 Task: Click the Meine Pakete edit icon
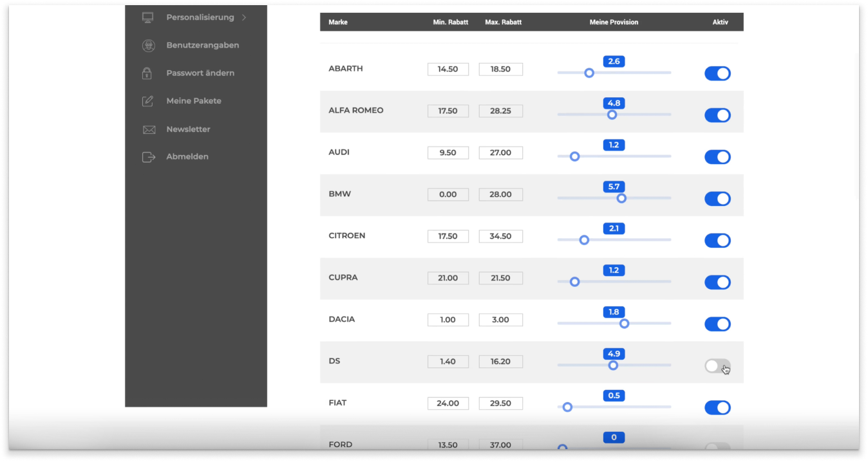(148, 101)
